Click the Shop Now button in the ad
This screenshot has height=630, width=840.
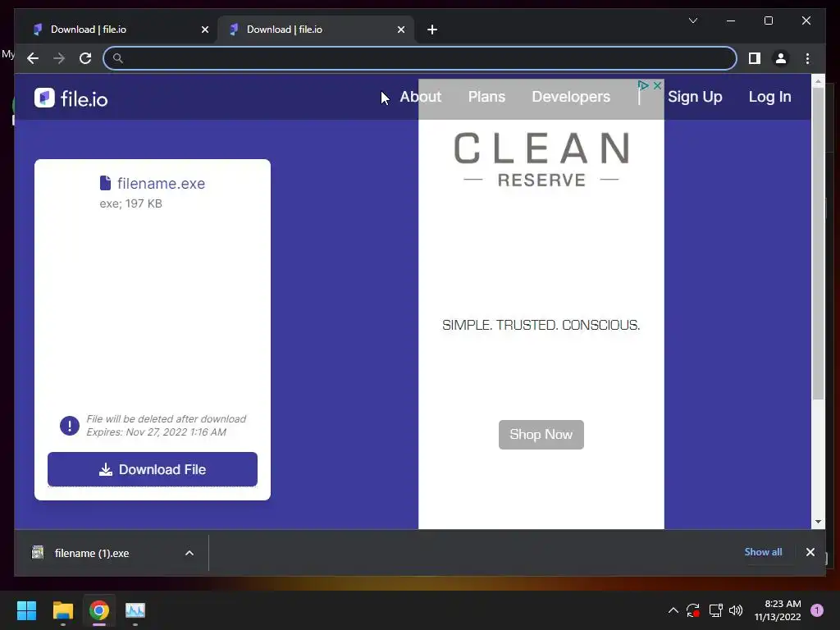coord(541,435)
